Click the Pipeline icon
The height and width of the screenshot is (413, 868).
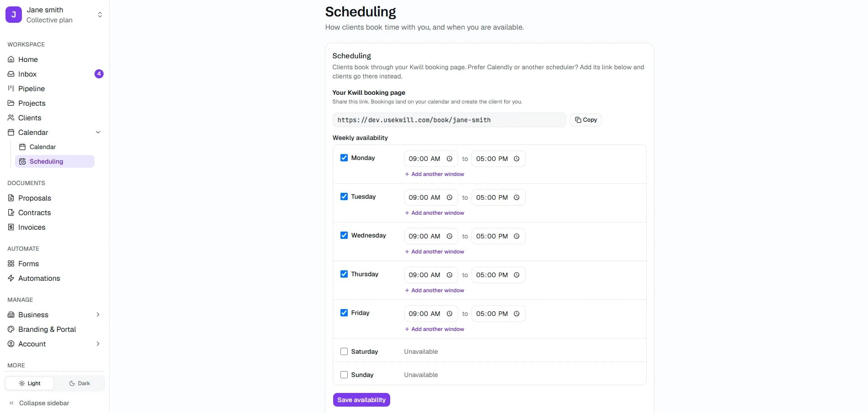coord(11,88)
